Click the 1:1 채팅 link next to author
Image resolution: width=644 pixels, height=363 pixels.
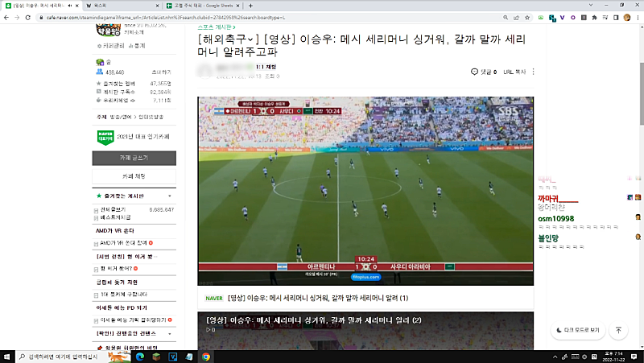tap(266, 67)
